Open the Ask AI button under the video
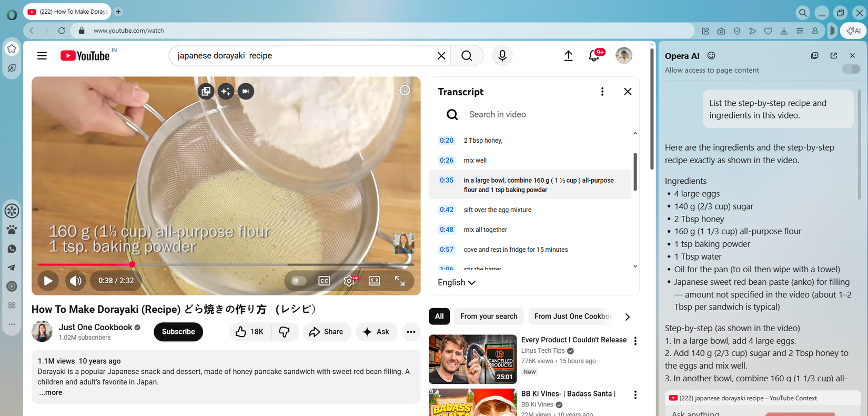 (376, 332)
